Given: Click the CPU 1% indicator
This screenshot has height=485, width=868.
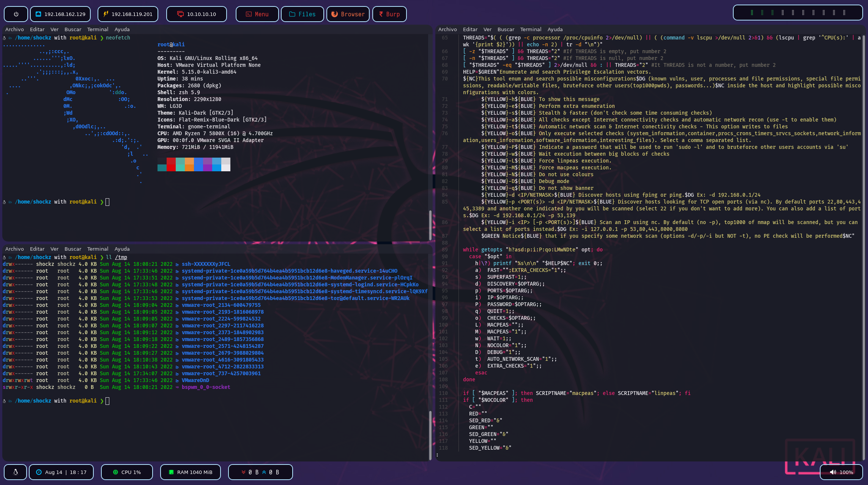Looking at the screenshot, I should point(127,472).
